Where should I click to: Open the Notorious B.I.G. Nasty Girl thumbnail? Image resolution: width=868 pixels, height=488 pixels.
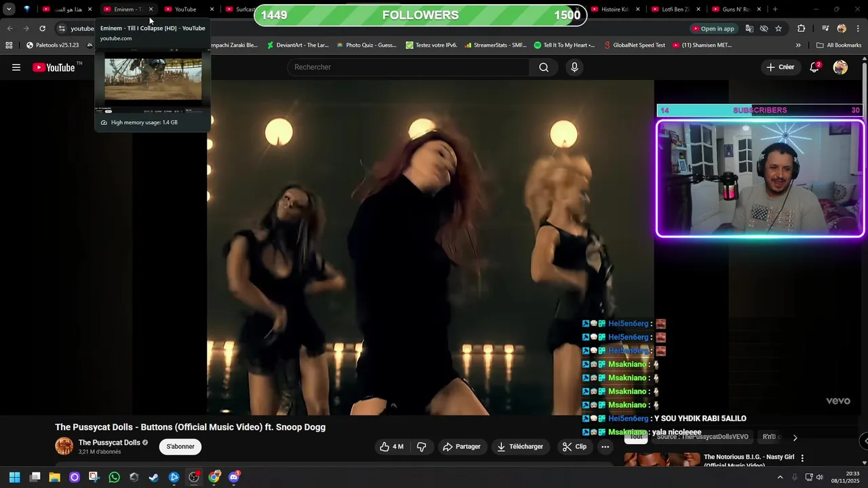pos(662,460)
